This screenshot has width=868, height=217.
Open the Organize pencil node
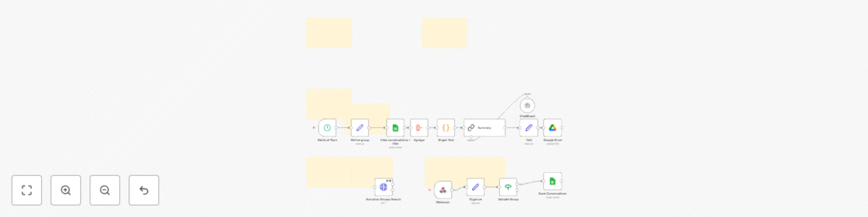click(476, 187)
